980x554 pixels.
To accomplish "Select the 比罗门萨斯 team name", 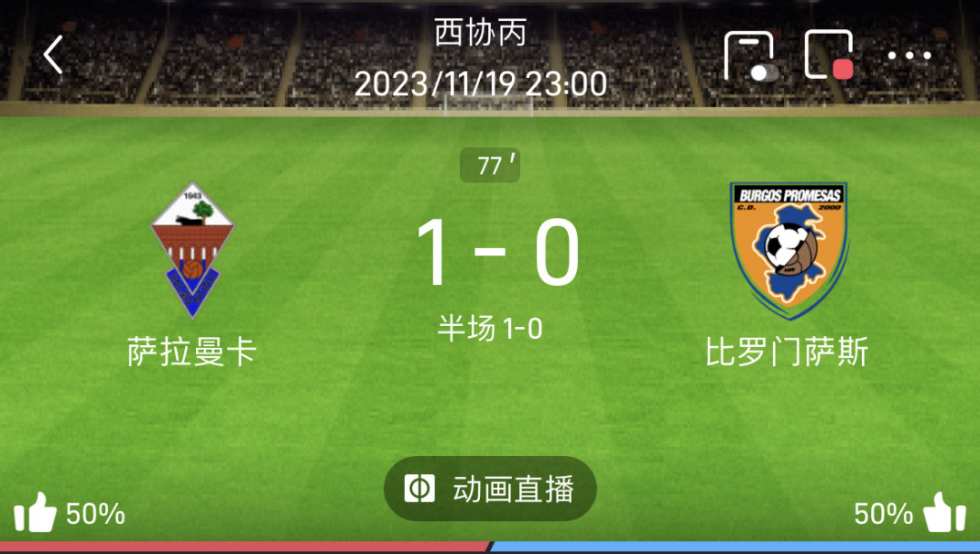I will pos(787,351).
